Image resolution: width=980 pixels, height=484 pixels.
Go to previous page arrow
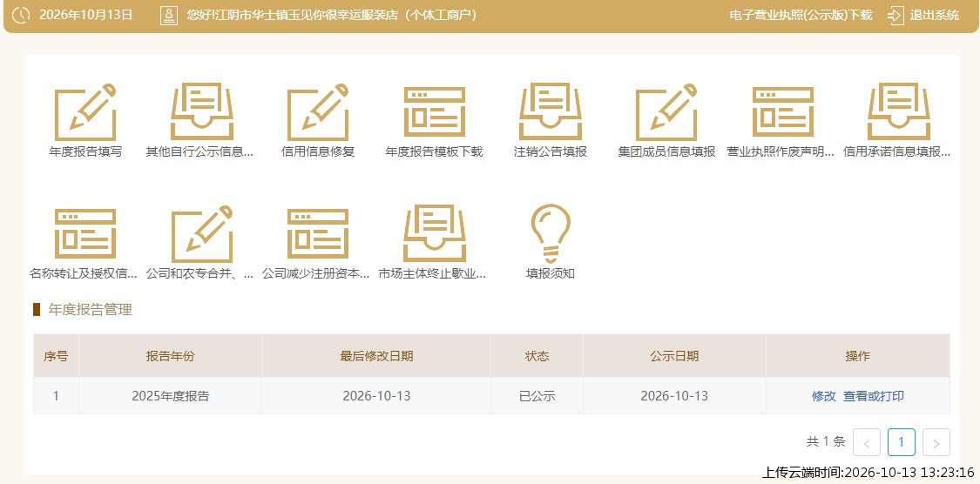pyautogui.click(x=867, y=443)
